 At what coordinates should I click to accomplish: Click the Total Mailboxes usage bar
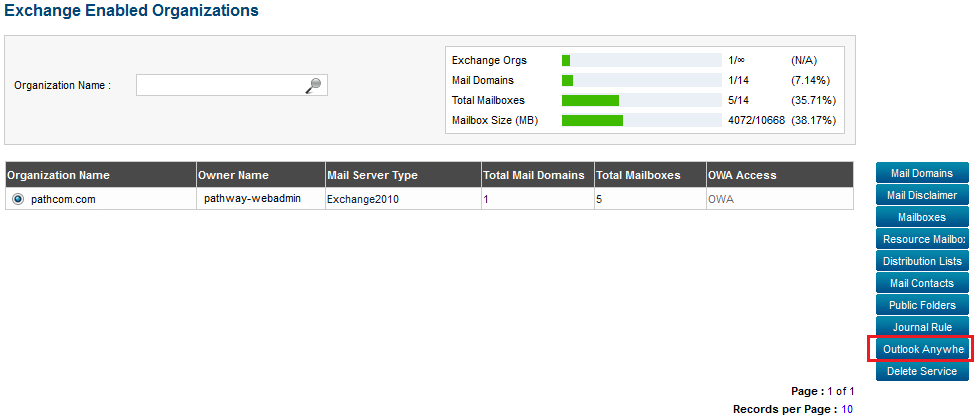click(641, 100)
